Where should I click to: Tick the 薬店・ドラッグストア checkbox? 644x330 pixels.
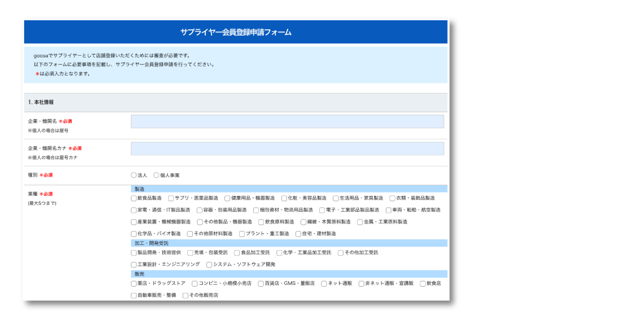coord(134,284)
